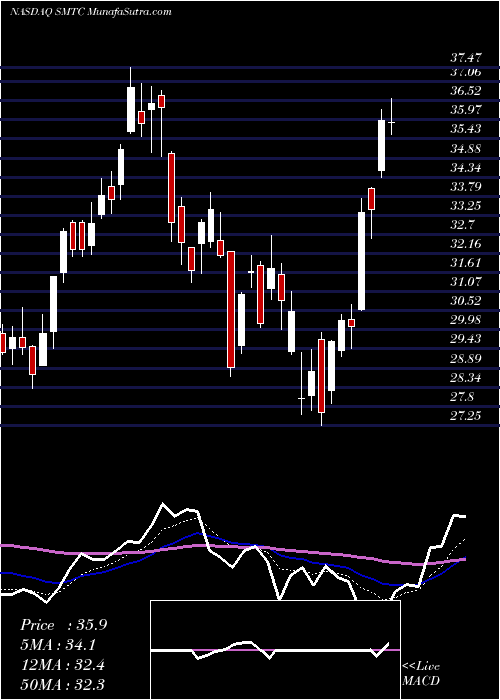Image resolution: width=500 pixels, height=700 pixels.
Task: Click the 29.43 price axis label
Action: click(x=466, y=339)
